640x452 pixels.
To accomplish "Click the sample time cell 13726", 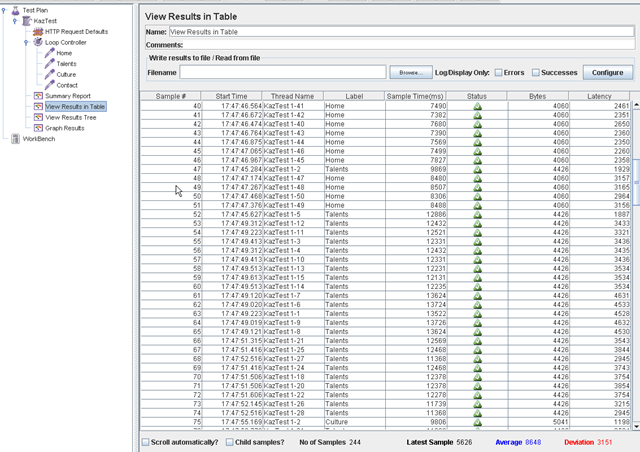I will 416,323.
